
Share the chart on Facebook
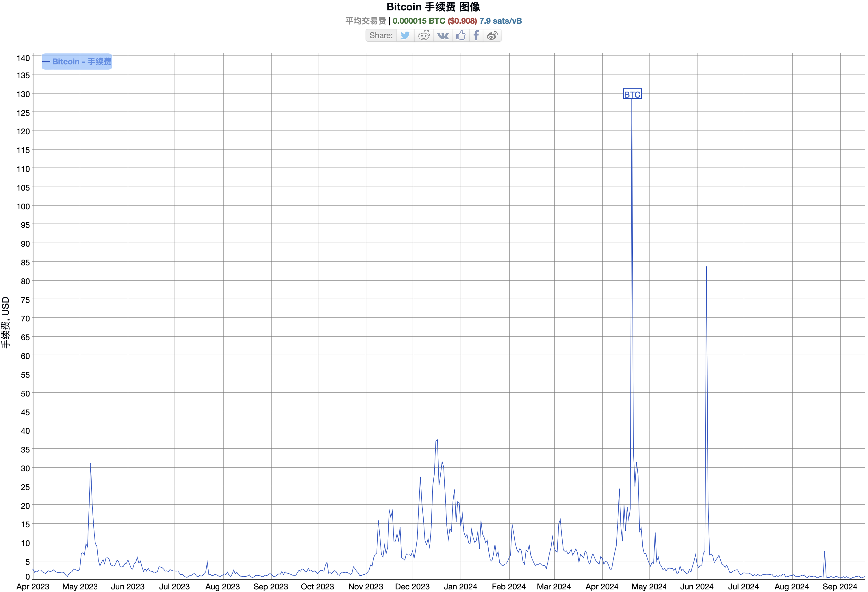[x=476, y=36]
